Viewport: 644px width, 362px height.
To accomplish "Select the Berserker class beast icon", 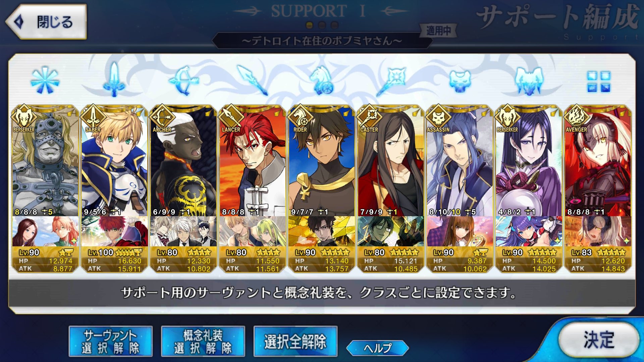I will click(529, 80).
